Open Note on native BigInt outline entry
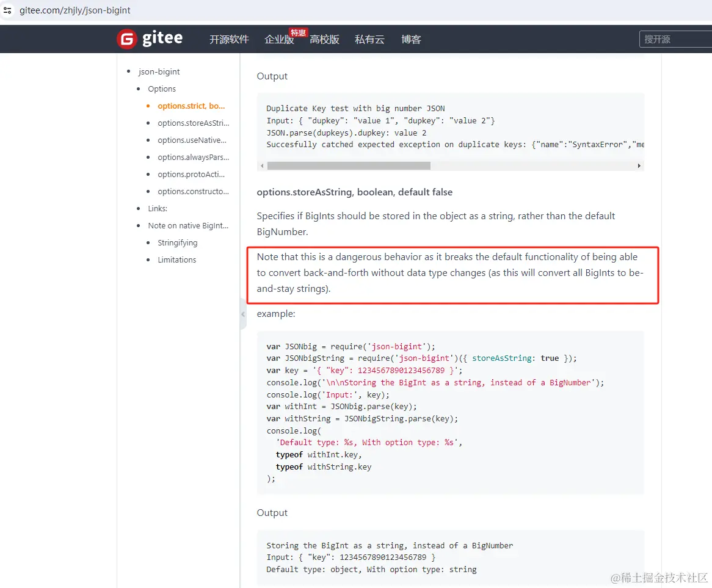 point(188,226)
